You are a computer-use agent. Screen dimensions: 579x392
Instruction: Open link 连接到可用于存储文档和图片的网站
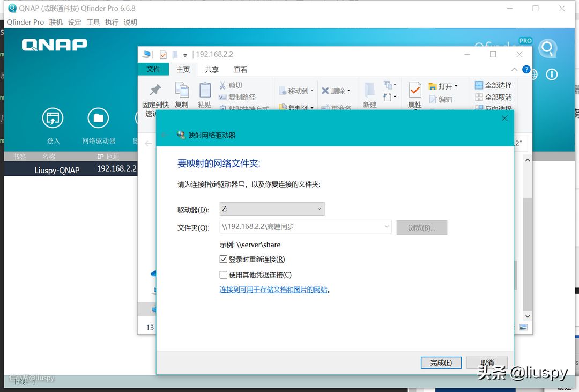[273, 290]
